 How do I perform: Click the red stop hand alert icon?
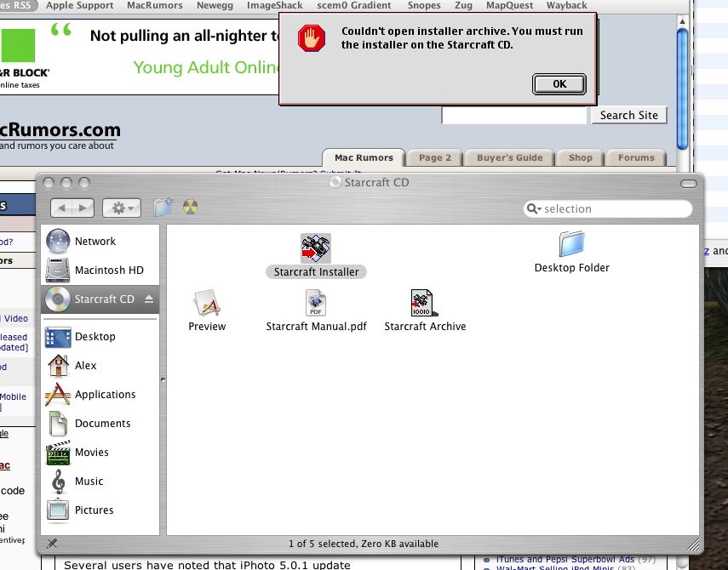(x=312, y=38)
